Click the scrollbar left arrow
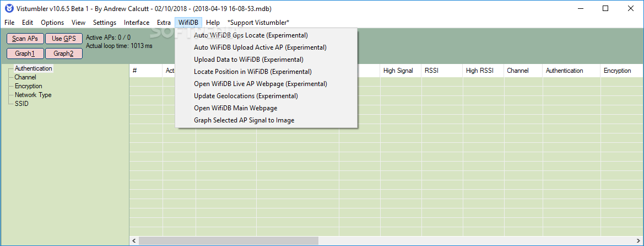Screen dimensions: 644x246 click(x=133, y=240)
